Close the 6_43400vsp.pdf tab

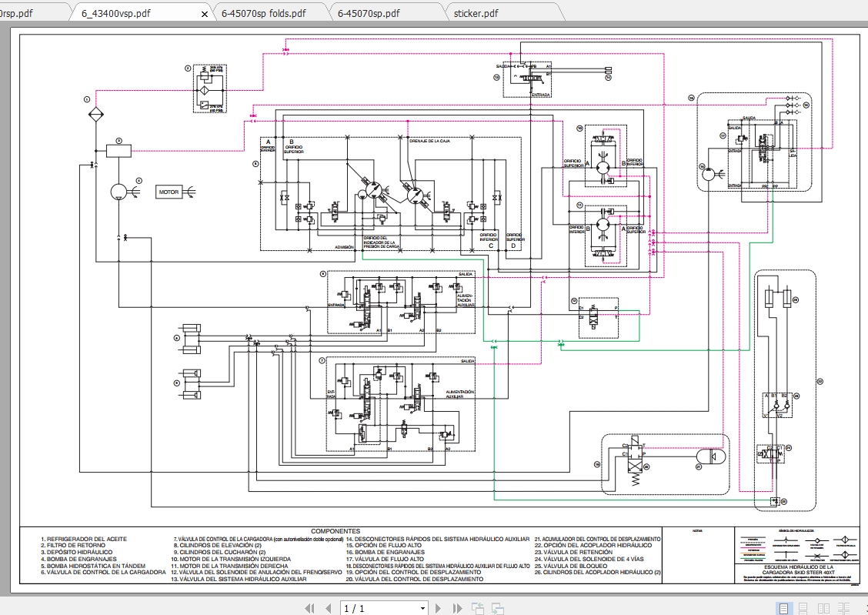(204, 13)
